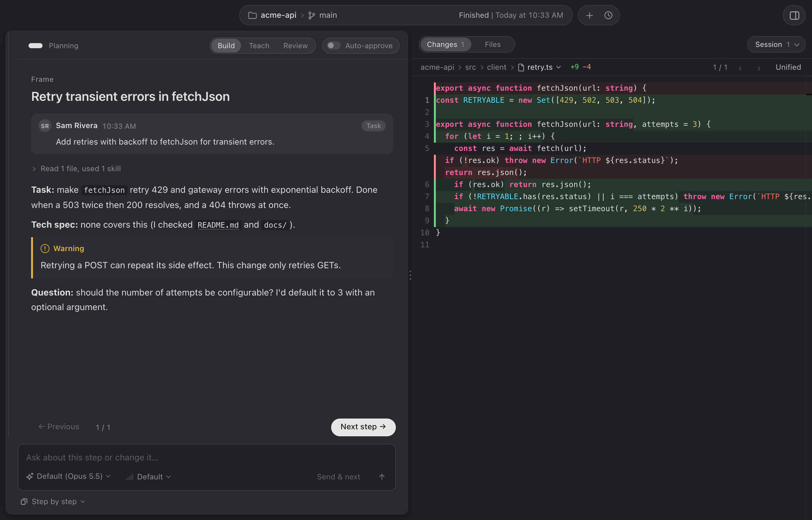
Task: Open the Step by step mode dropdown
Action: [x=53, y=502]
